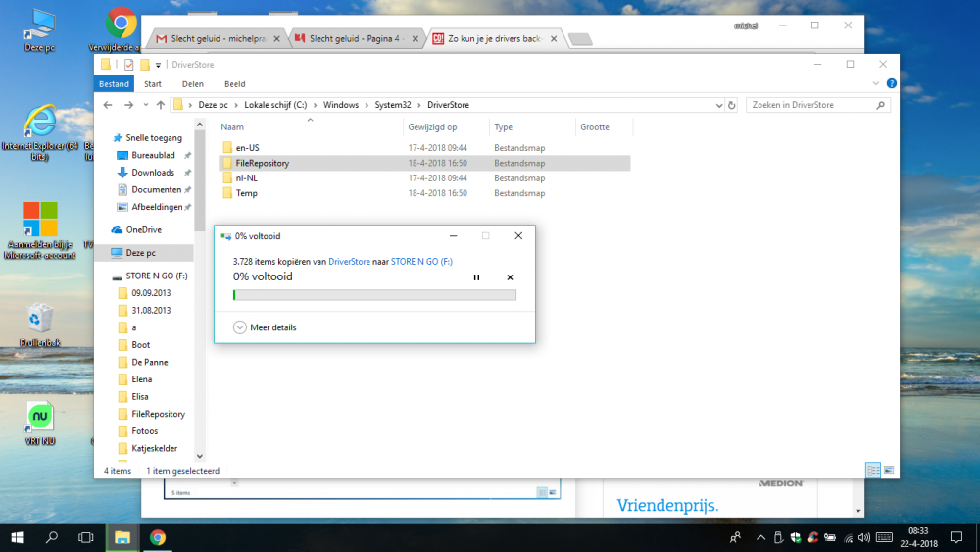Click the navigation pane scrollbar up arrow
The height and width of the screenshot is (552, 980).
tap(200, 125)
